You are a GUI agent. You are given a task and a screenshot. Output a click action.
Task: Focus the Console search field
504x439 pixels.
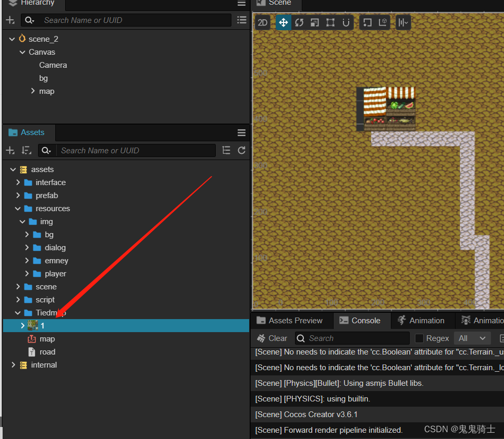pos(352,338)
